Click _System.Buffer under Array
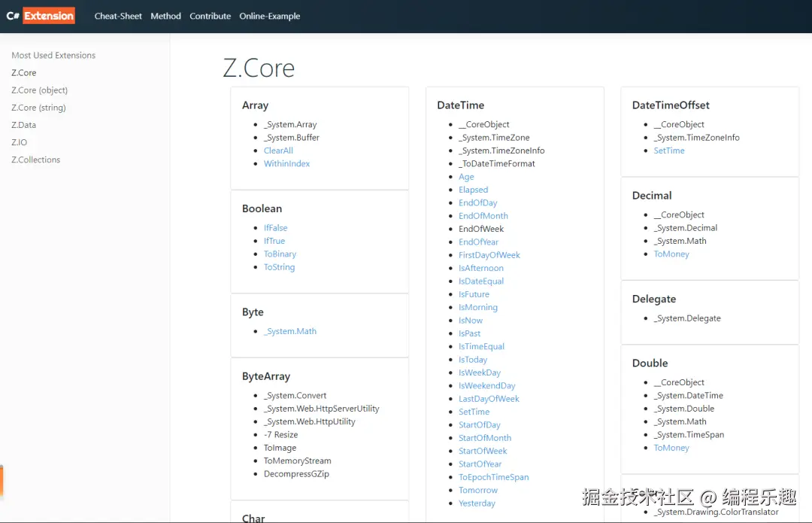This screenshot has width=812, height=523. [292, 138]
